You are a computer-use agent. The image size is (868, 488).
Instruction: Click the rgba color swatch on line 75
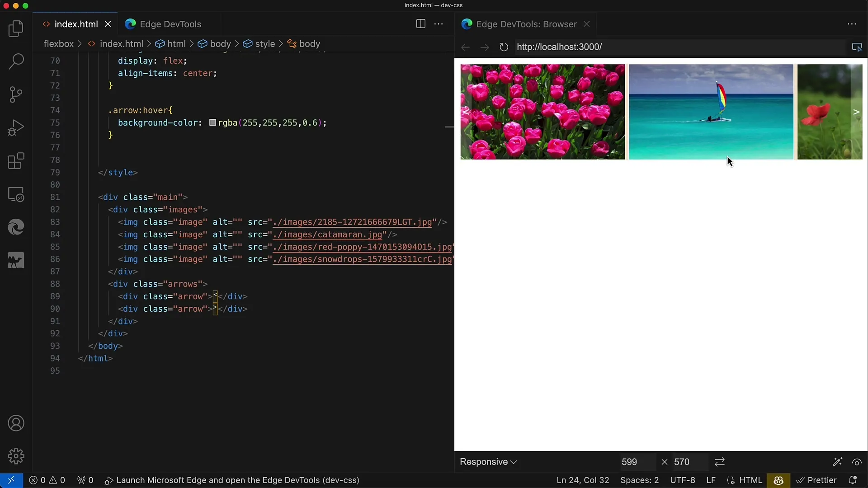[212, 122]
